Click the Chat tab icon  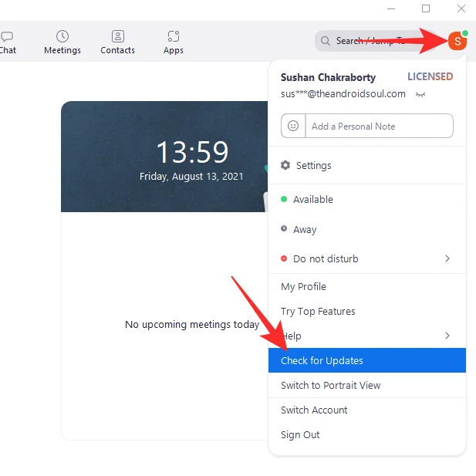point(7,36)
